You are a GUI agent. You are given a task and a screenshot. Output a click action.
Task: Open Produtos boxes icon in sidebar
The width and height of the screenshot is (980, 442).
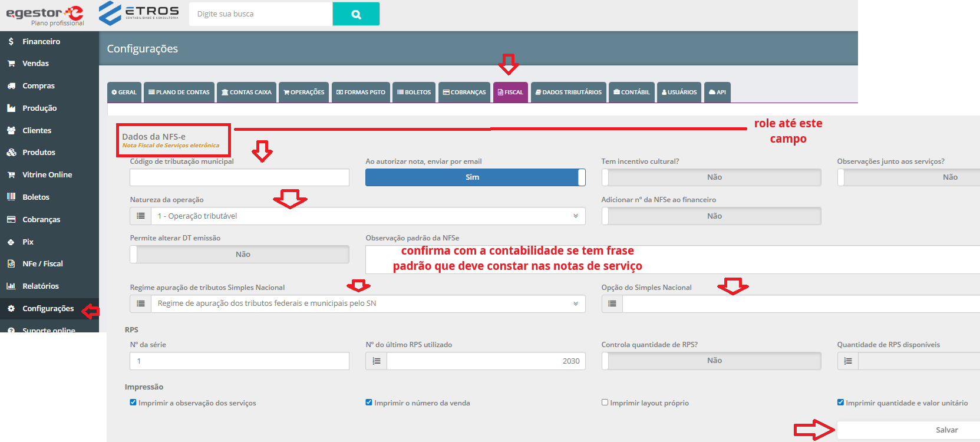[x=11, y=152]
